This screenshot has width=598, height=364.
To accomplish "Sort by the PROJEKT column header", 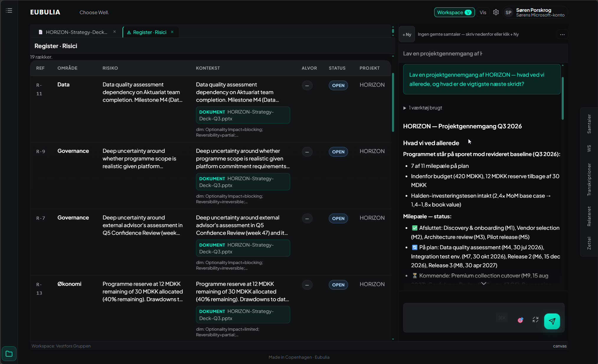I will (370, 68).
